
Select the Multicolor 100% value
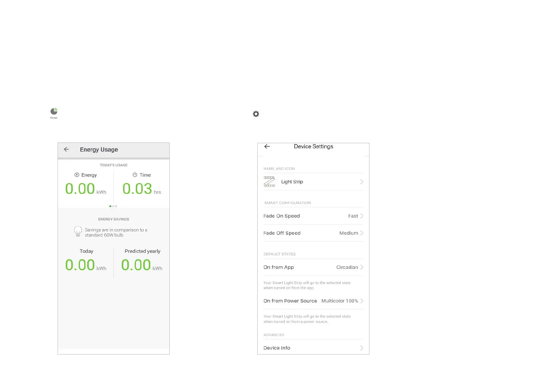click(340, 301)
